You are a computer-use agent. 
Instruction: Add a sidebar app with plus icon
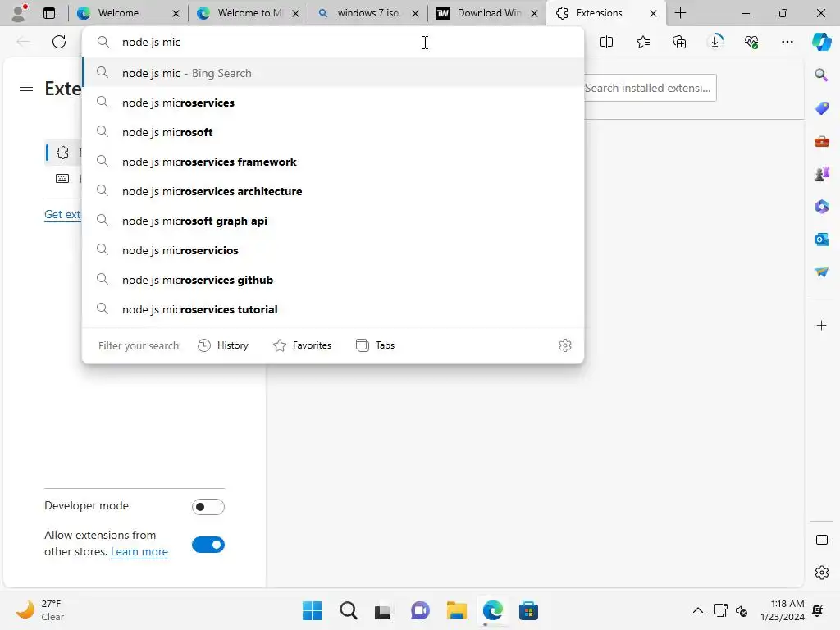click(x=821, y=325)
